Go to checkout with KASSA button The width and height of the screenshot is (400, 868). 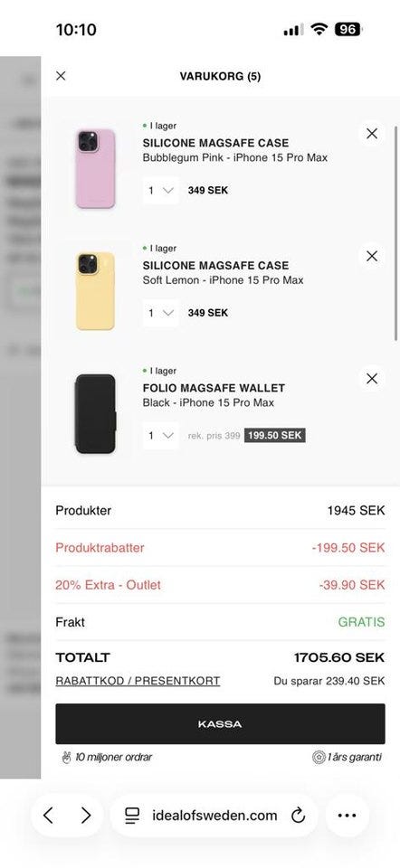pyautogui.click(x=220, y=724)
